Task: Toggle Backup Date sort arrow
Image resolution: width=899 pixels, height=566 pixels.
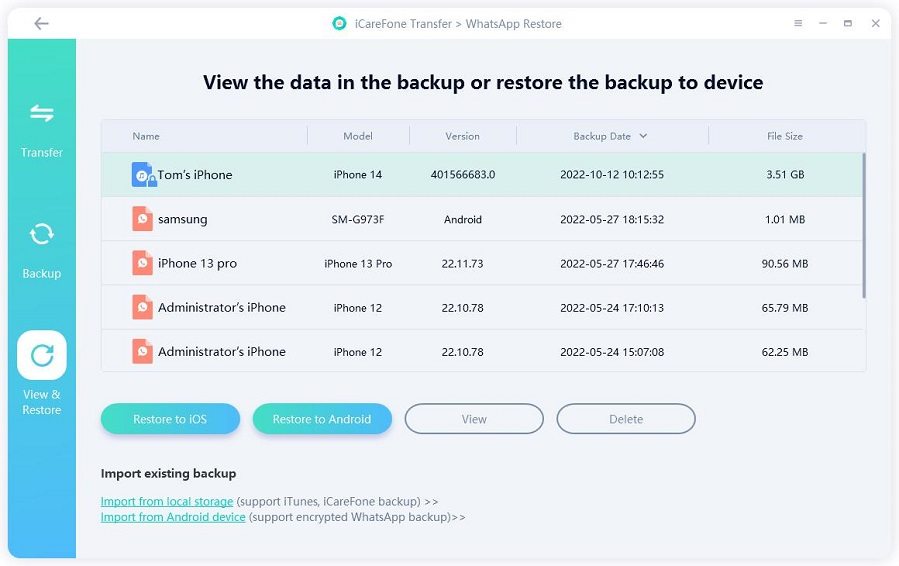Action: pyautogui.click(x=643, y=136)
